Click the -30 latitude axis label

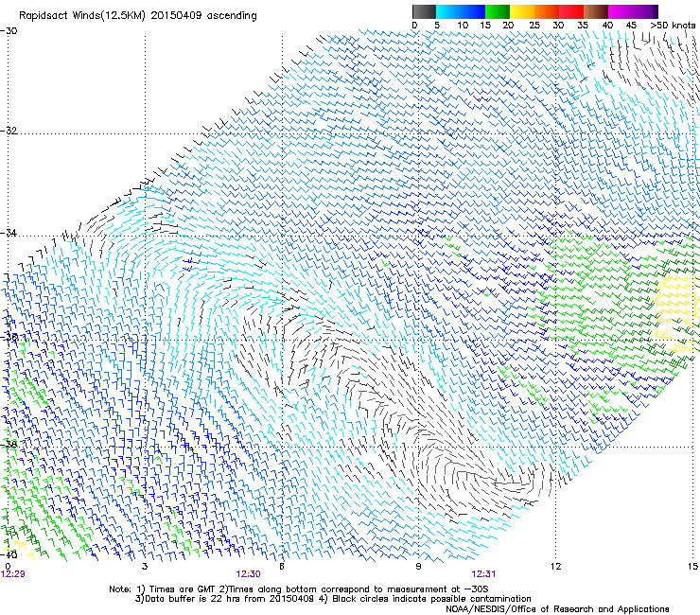coord(9,31)
